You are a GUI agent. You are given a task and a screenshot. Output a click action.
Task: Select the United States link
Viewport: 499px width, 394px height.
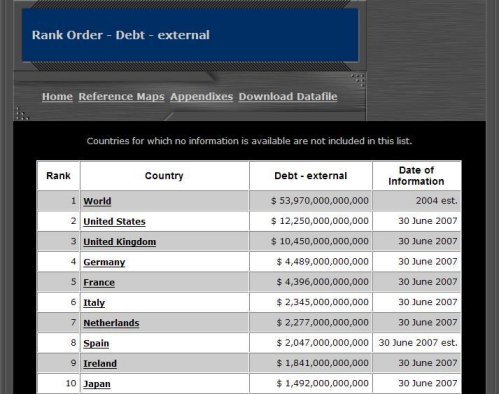[114, 221]
